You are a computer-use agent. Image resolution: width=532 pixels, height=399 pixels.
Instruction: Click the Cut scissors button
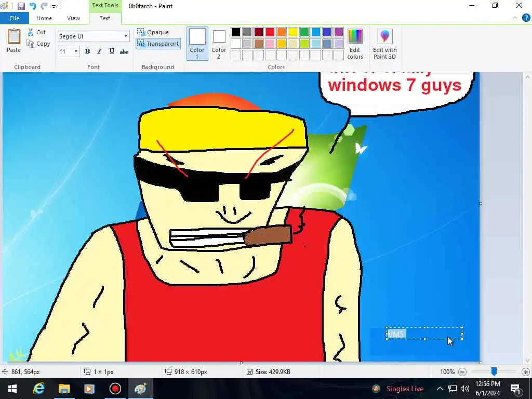[x=37, y=32]
